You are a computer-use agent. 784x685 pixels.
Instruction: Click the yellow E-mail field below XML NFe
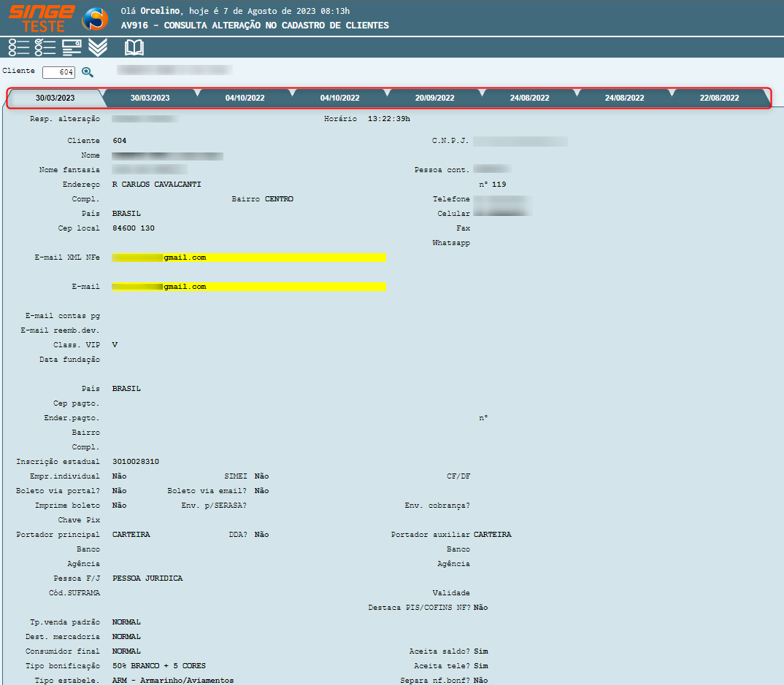[248, 287]
